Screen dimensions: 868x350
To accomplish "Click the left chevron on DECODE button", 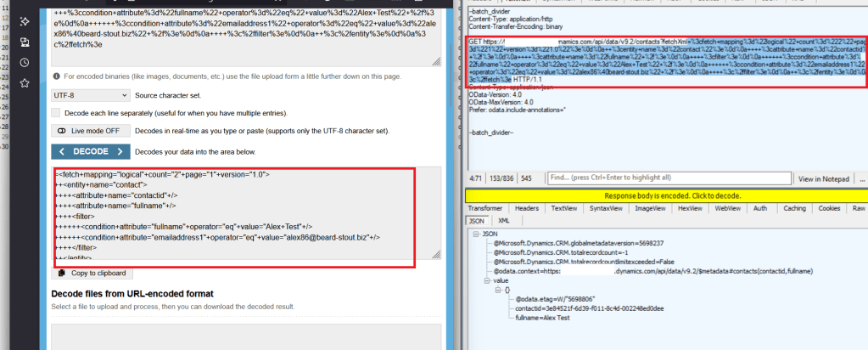I will tap(62, 151).
